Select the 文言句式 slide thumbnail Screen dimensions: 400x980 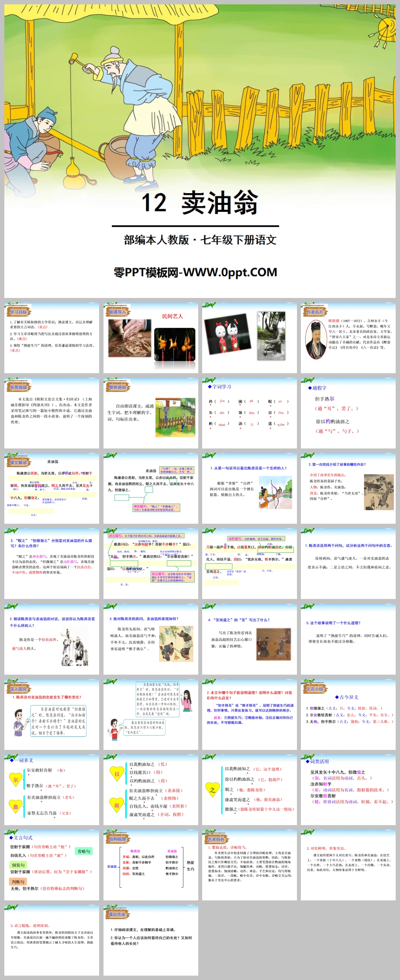point(52,865)
